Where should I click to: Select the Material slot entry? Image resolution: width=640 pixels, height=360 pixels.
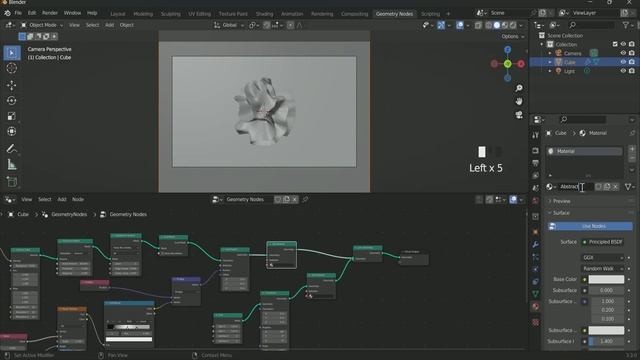click(584, 151)
